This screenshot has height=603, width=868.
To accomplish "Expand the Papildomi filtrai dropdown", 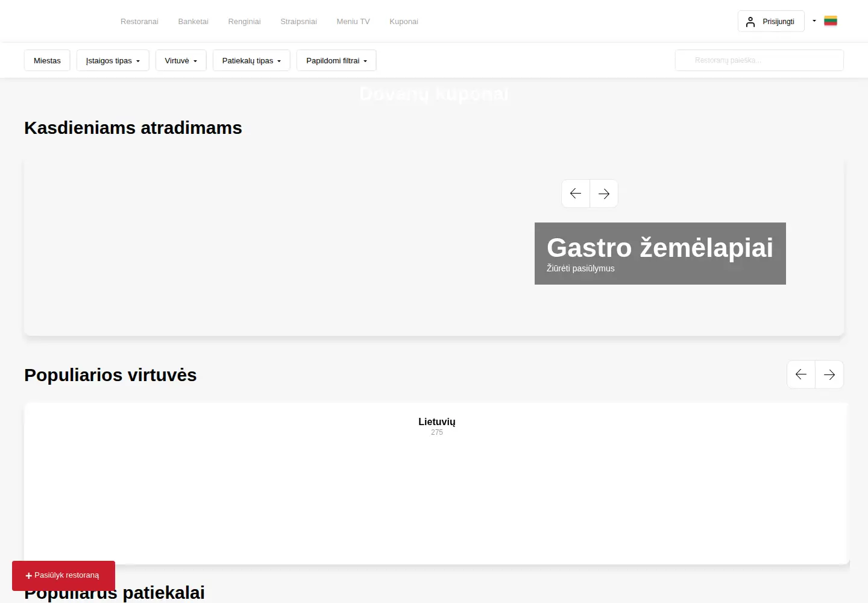I will point(336,60).
